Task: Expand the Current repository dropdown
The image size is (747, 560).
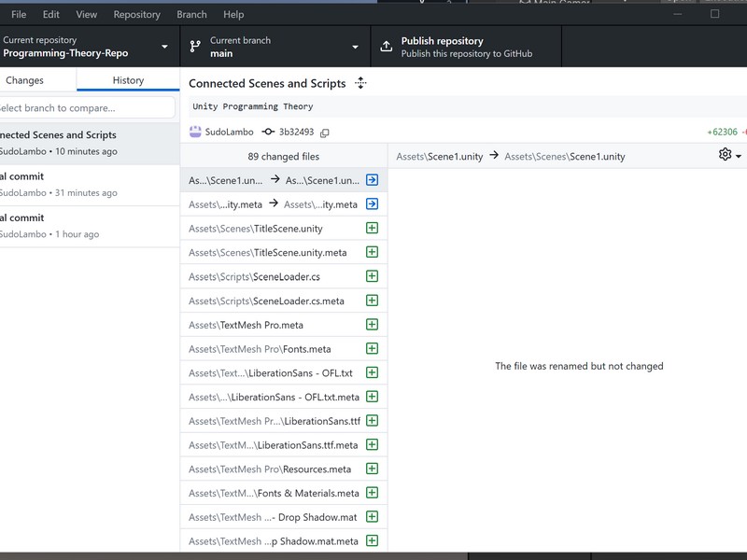Action: [x=86, y=47]
